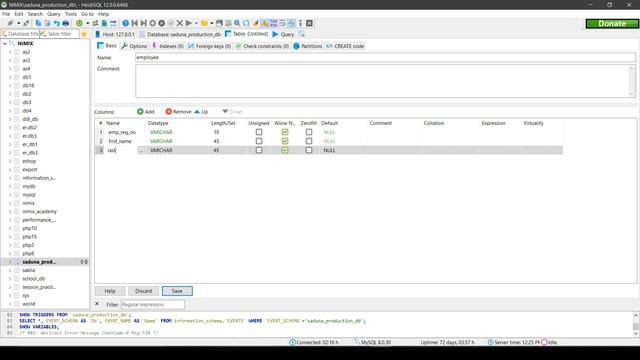Toggle Zerofill checkbox for emp_reg_no
The width and height of the screenshot is (640, 360).
309,132
